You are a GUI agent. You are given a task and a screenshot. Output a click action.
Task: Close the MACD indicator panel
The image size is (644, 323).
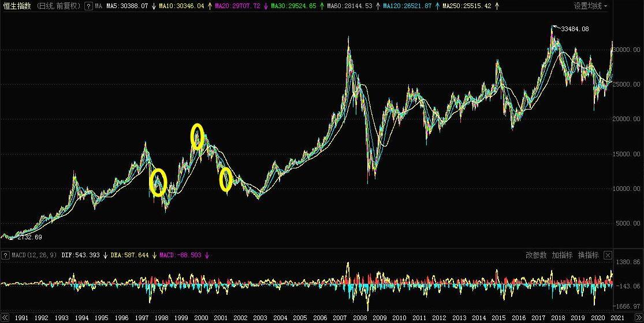point(608,255)
